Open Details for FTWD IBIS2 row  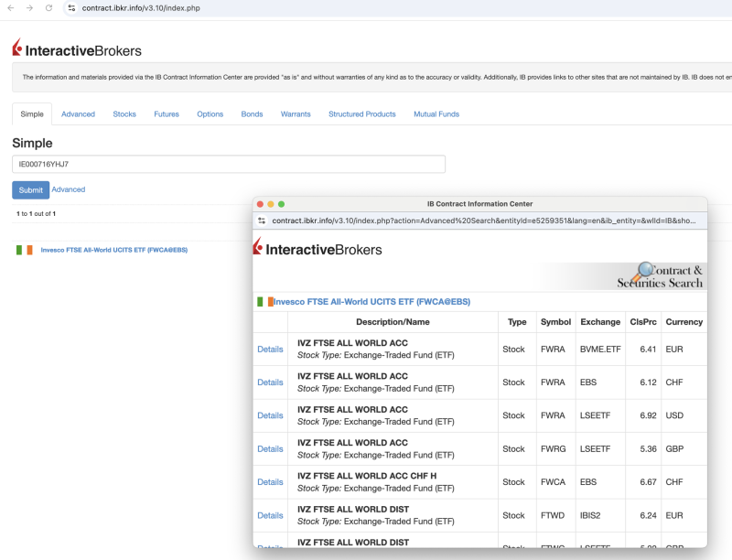pyautogui.click(x=270, y=515)
